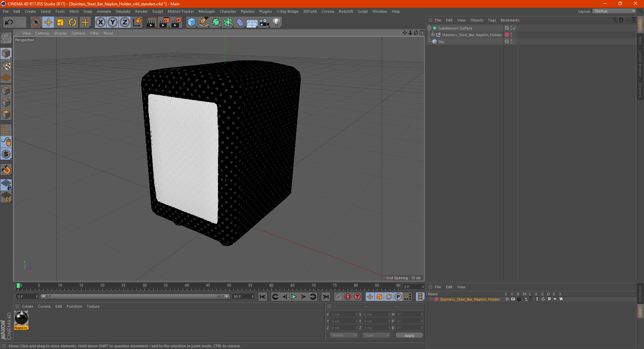
Task: Open the Scale mode dropdown
Action: 376,335
